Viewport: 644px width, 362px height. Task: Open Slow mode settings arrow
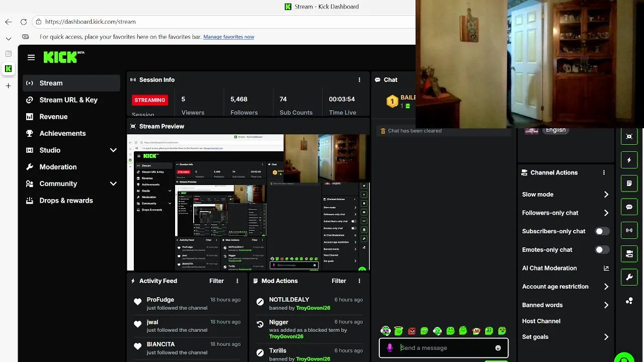pos(606,195)
